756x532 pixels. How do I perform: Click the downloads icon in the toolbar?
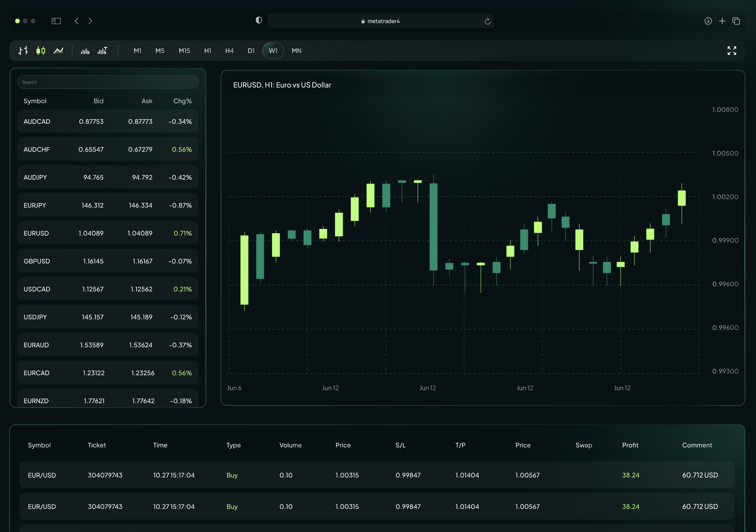pyautogui.click(x=708, y=21)
